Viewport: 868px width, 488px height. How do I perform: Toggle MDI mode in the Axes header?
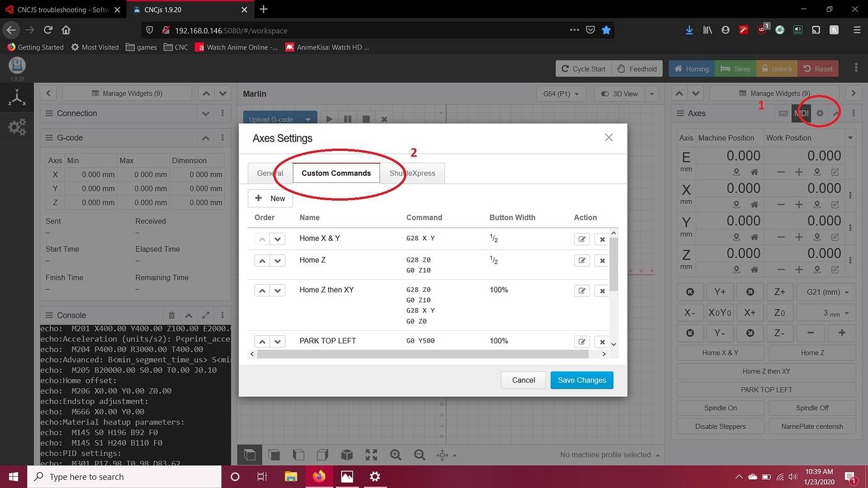(x=801, y=113)
